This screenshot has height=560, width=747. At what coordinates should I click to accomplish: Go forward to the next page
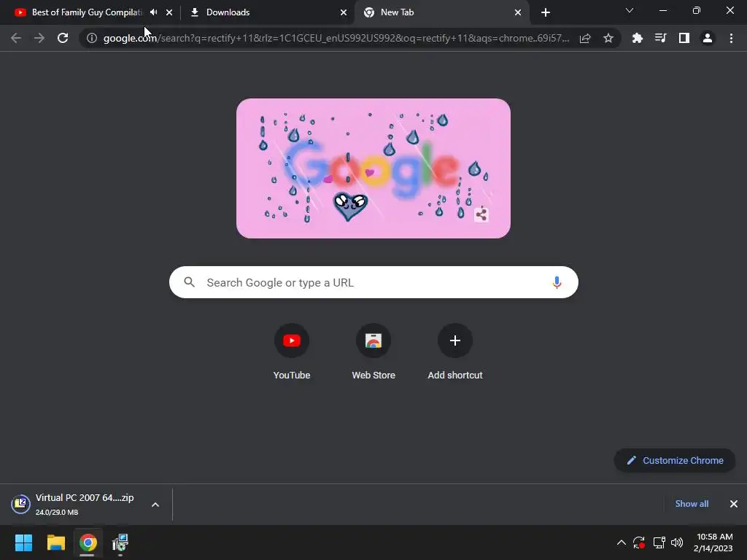click(x=39, y=38)
